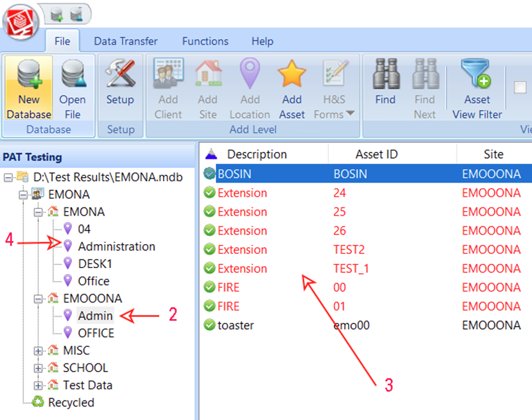Add a new Client
Image resolution: width=532 pixels, height=420 pixels.
click(x=168, y=86)
